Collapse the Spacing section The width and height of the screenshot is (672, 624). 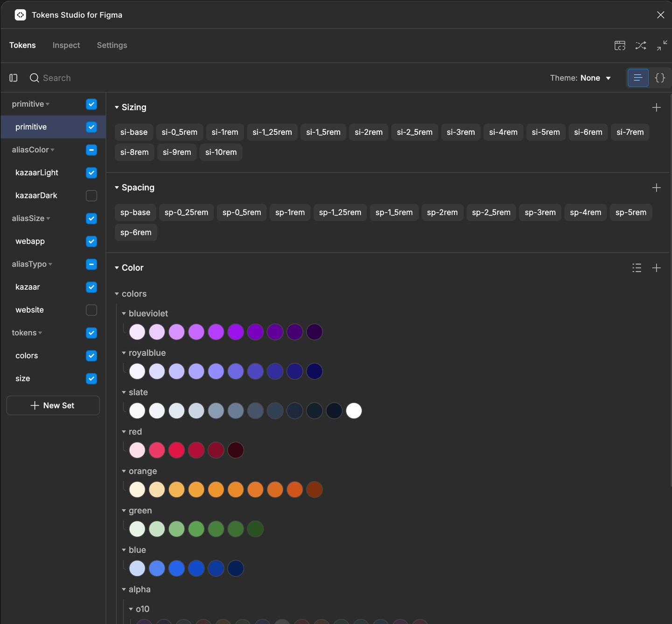tap(117, 188)
